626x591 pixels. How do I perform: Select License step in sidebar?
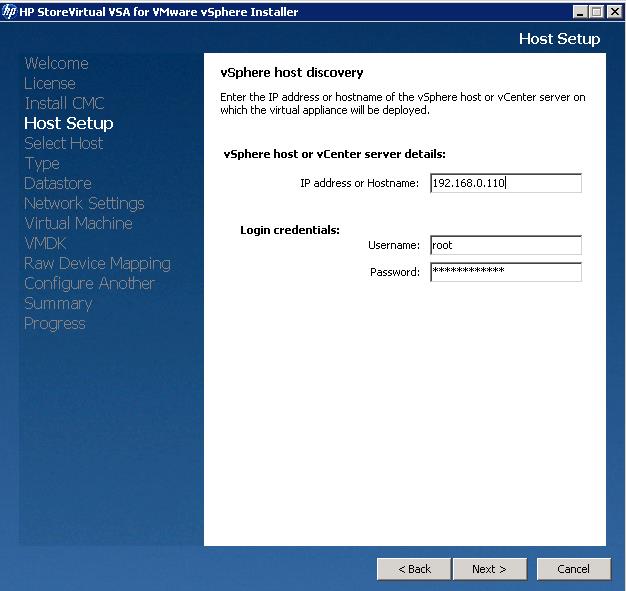click(50, 83)
